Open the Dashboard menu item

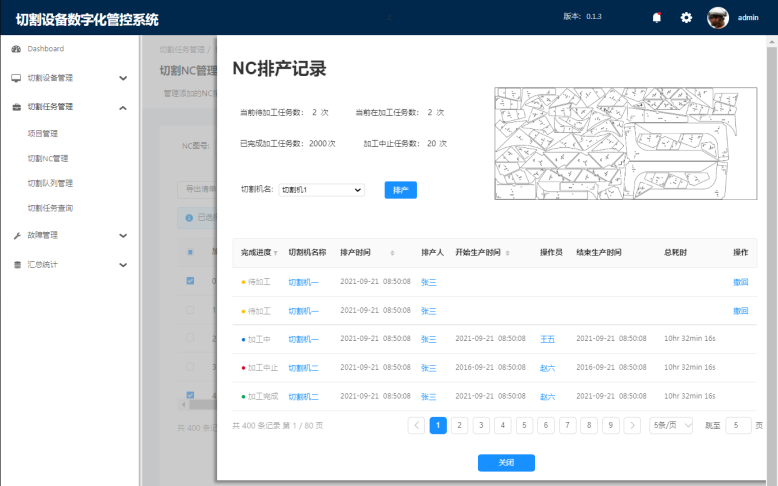(46, 49)
